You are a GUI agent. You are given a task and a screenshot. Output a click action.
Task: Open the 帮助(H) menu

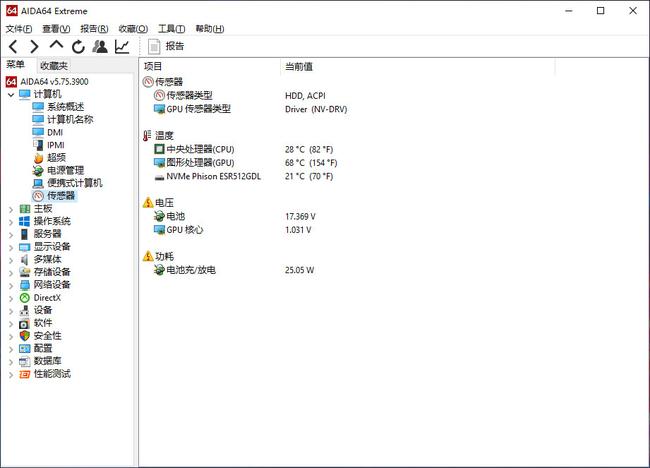(x=210, y=29)
